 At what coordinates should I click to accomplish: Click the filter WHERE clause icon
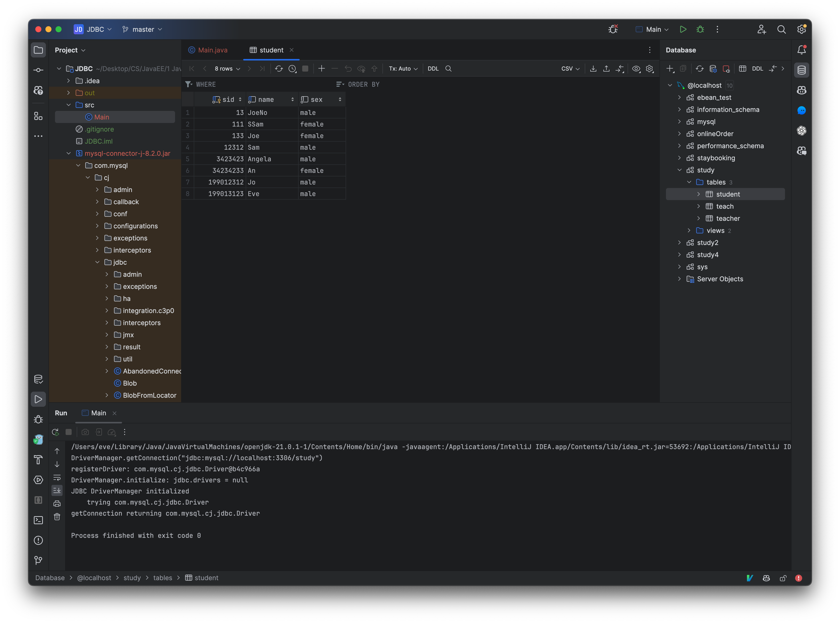pyautogui.click(x=190, y=84)
